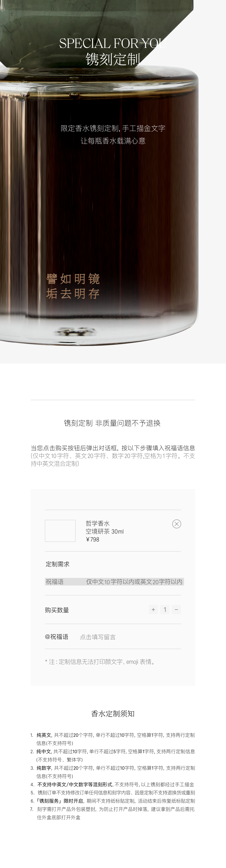Click the ¥798 price label
The image size is (226, 868).
pyautogui.click(x=92, y=539)
